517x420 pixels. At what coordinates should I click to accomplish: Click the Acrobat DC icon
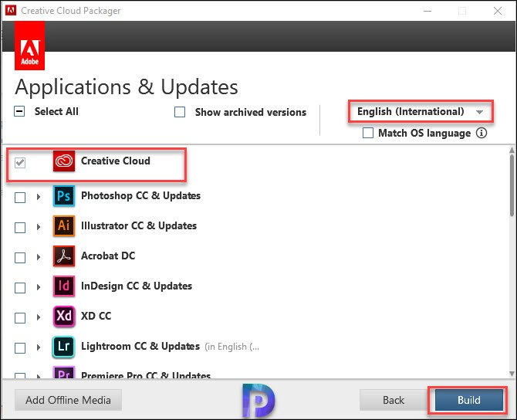[x=64, y=256]
